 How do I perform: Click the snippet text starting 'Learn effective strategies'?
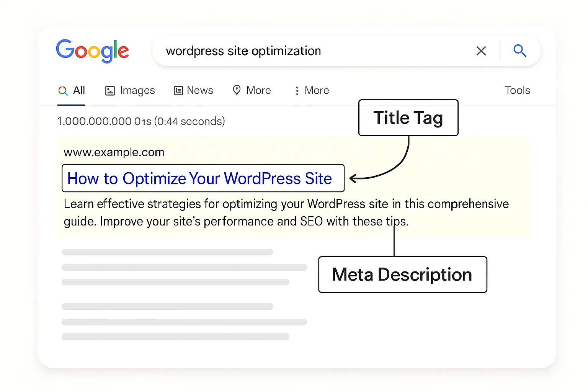click(286, 212)
